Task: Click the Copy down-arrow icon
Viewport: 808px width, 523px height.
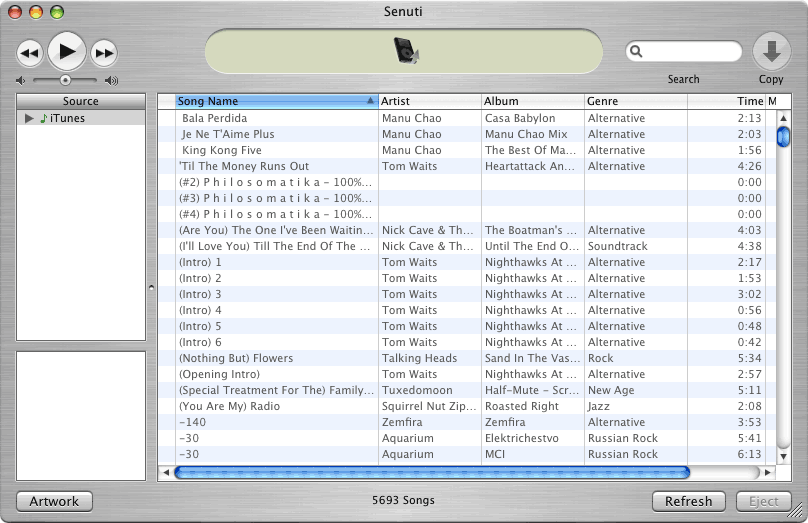Action: pyautogui.click(x=771, y=52)
